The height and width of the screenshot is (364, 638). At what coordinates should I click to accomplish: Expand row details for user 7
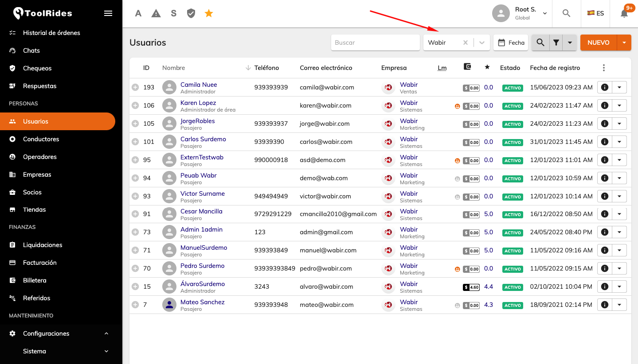pyautogui.click(x=135, y=305)
